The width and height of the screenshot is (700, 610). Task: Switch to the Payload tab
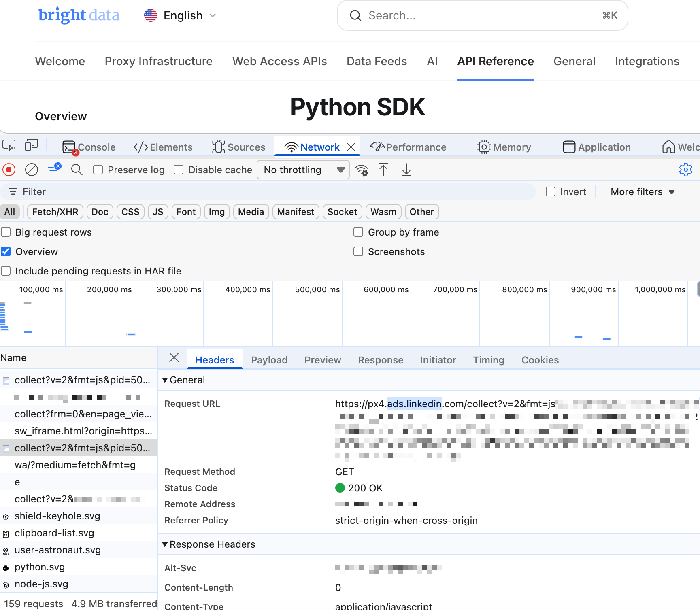[x=269, y=360]
